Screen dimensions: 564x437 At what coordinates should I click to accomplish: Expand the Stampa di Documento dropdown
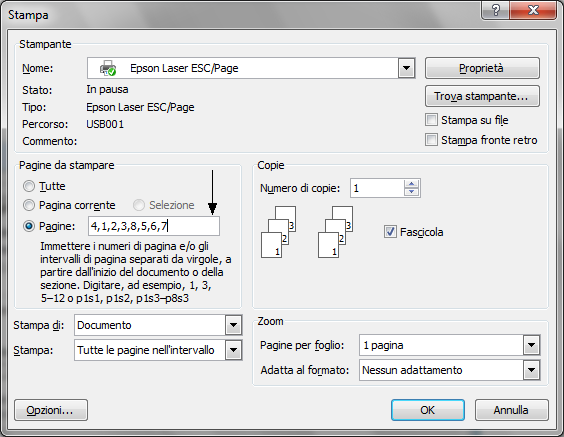(233, 325)
